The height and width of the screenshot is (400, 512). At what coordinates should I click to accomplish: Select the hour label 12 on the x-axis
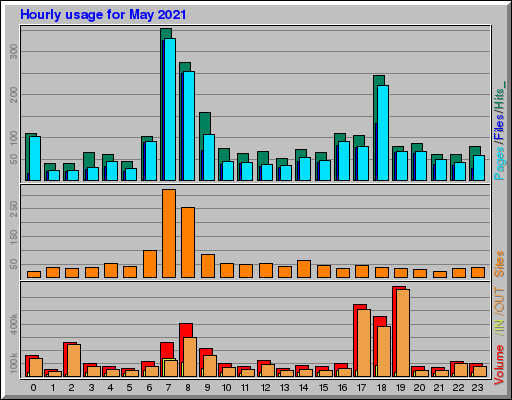click(x=266, y=388)
